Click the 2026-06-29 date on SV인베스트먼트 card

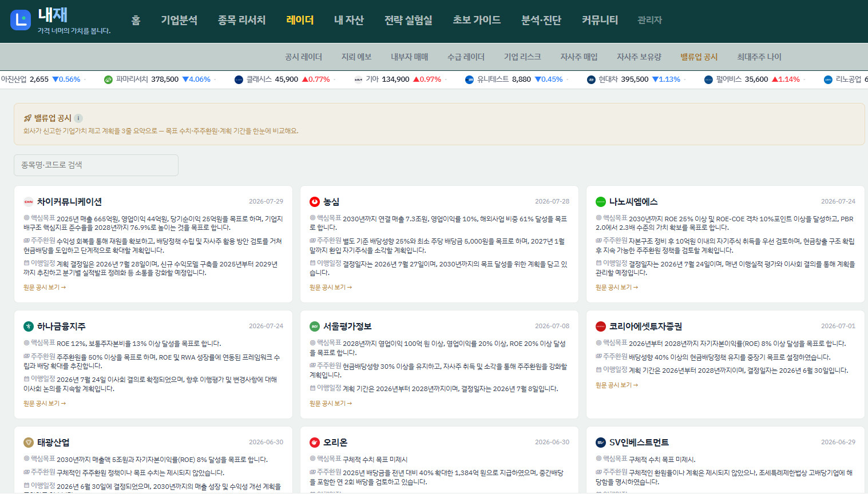click(838, 442)
